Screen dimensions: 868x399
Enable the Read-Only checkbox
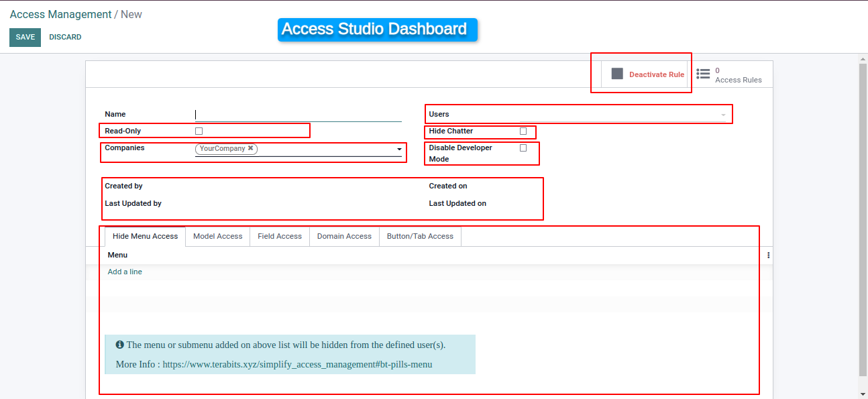click(x=199, y=131)
